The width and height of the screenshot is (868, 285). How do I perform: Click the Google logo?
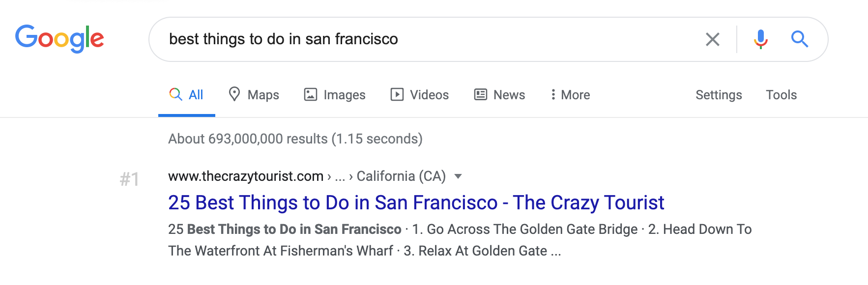59,38
